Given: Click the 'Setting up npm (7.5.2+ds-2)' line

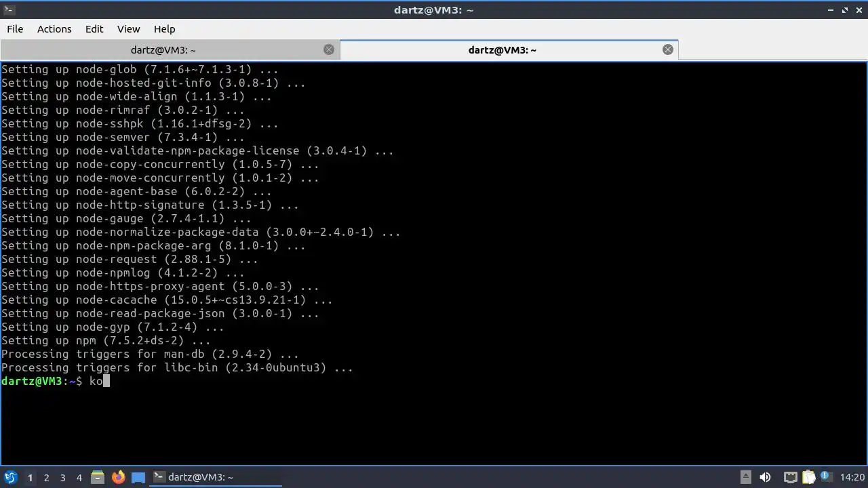Looking at the screenshot, I should (106, 340).
